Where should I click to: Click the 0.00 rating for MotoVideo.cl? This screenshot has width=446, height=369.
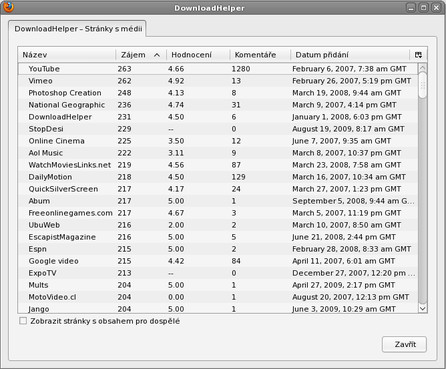pyautogui.click(x=176, y=297)
